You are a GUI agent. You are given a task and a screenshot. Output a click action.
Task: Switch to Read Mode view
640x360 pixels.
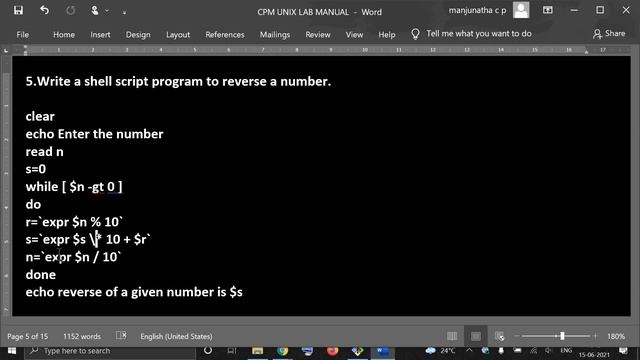pos(452,336)
